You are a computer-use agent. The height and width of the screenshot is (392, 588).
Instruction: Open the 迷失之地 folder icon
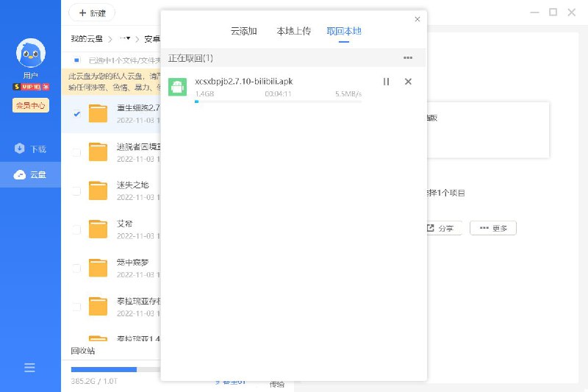click(x=98, y=191)
